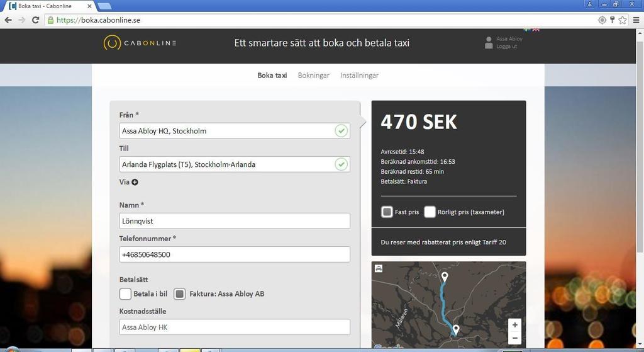Click the Boka taxi - Cabonline browser tab
The width and height of the screenshot is (644, 352).
(x=49, y=6)
